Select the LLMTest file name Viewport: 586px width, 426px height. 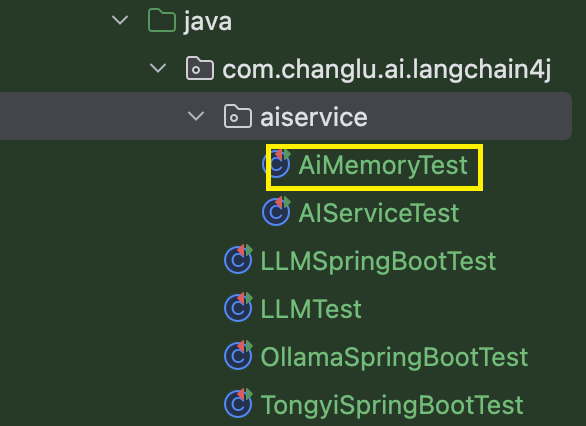[x=311, y=309]
